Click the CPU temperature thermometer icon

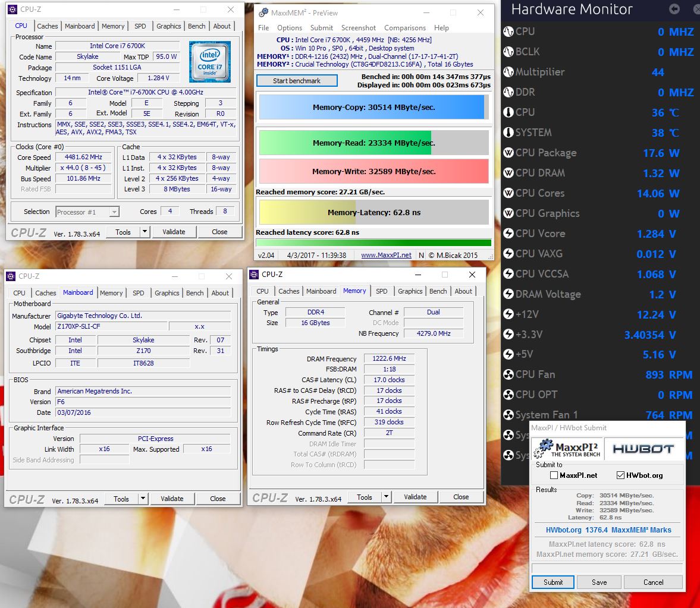pyautogui.click(x=508, y=112)
